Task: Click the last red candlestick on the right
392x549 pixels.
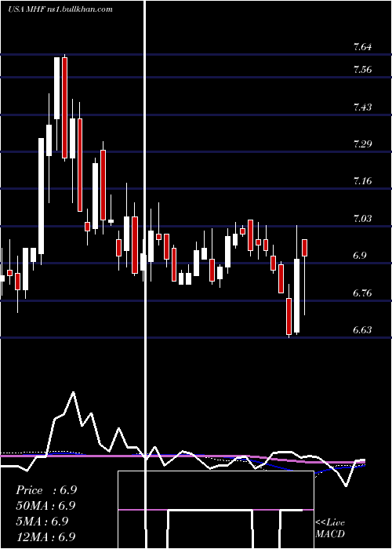Action: (305, 248)
